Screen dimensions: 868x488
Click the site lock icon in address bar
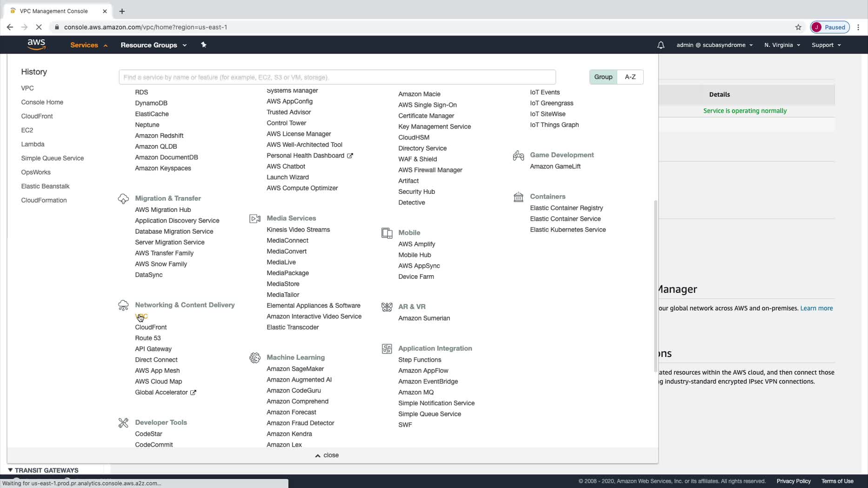pos(57,27)
